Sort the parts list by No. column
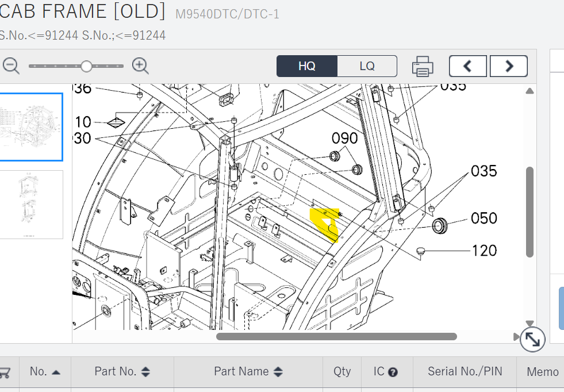The width and height of the screenshot is (564, 392). (x=45, y=372)
